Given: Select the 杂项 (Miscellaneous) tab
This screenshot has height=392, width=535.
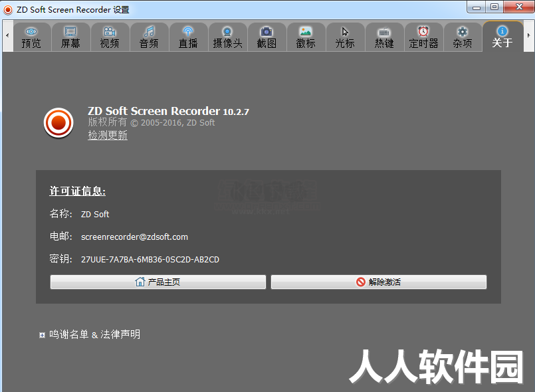Looking at the screenshot, I should click(463, 37).
